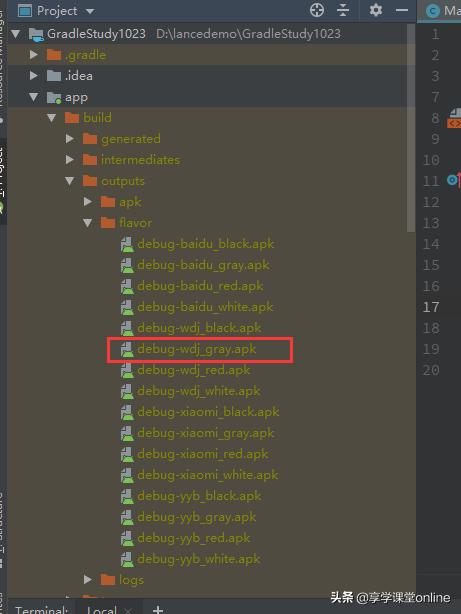Select the logs folder icon
Screen dimensions: 461x614
pyautogui.click(x=108, y=580)
